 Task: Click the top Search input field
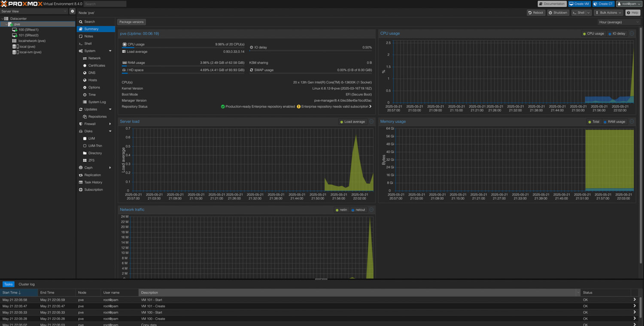105,4
